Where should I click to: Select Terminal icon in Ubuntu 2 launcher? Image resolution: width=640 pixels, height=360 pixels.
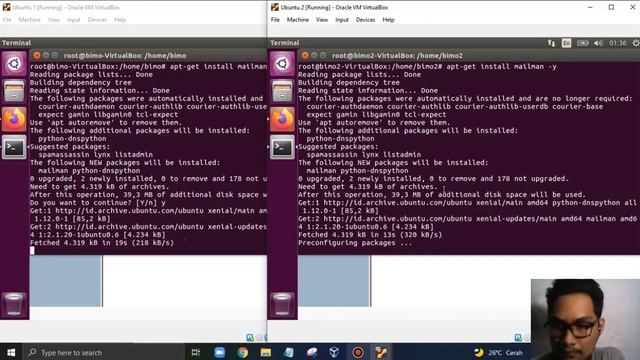[282, 147]
